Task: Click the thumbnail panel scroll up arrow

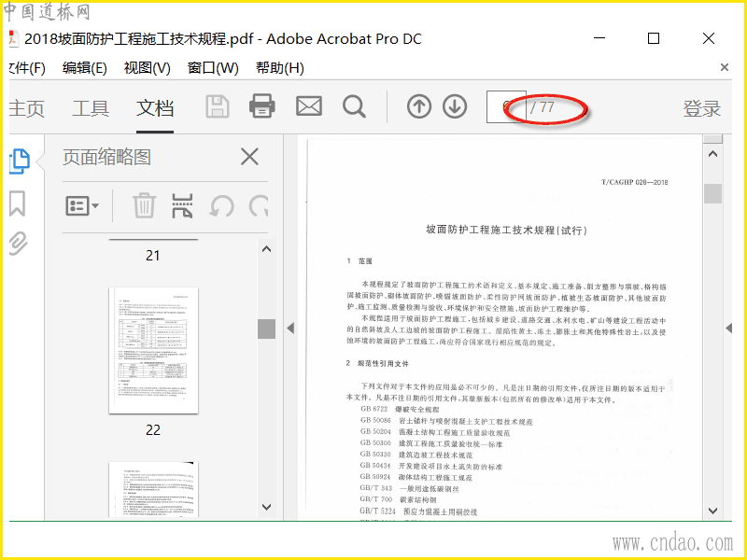Action: point(267,249)
